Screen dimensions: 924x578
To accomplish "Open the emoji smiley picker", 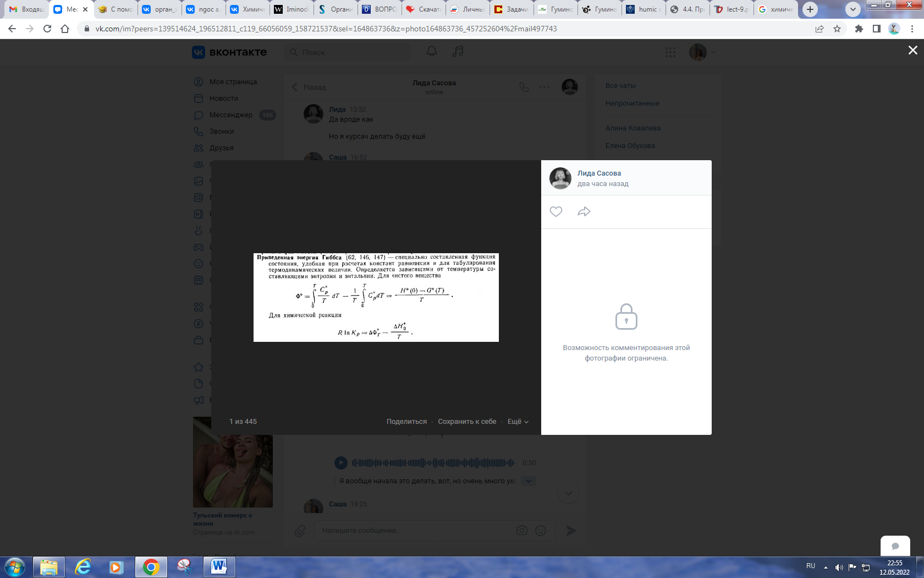I will [x=541, y=530].
